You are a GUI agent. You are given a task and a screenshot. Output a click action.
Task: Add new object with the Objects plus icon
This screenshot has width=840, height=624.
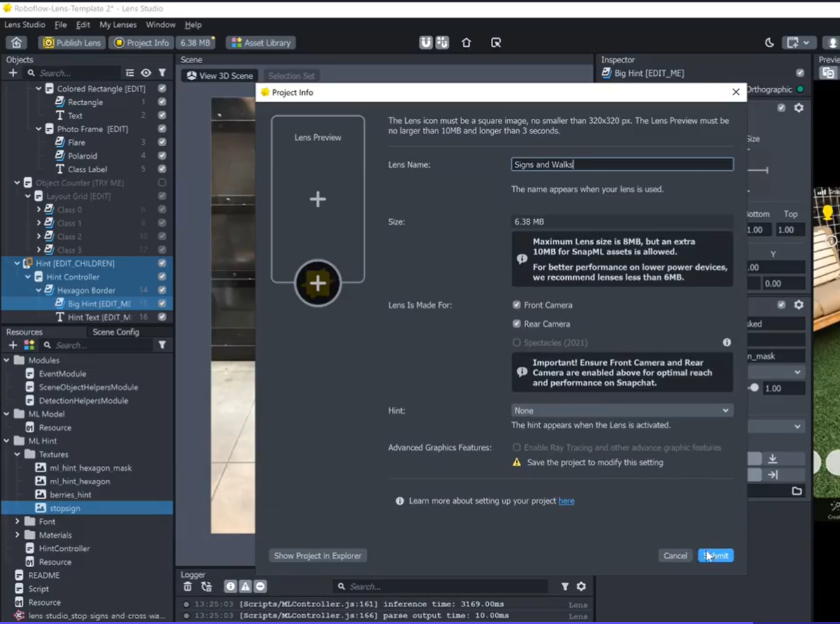coord(13,73)
